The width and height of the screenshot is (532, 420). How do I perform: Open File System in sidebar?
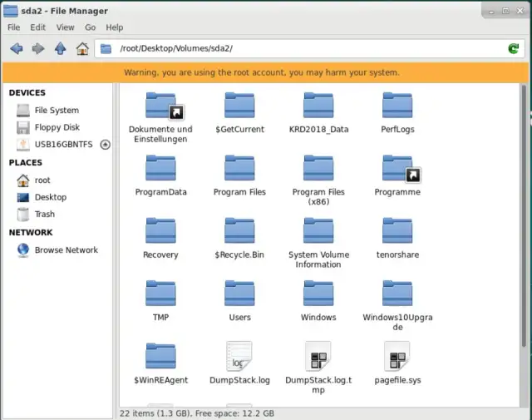coord(56,111)
